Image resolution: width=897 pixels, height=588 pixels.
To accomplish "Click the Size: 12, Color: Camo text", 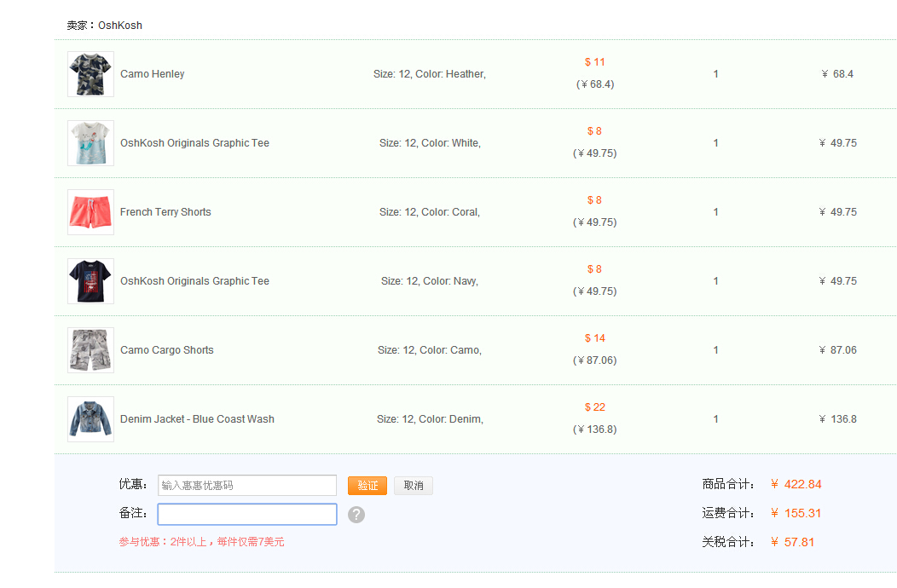I will click(430, 350).
